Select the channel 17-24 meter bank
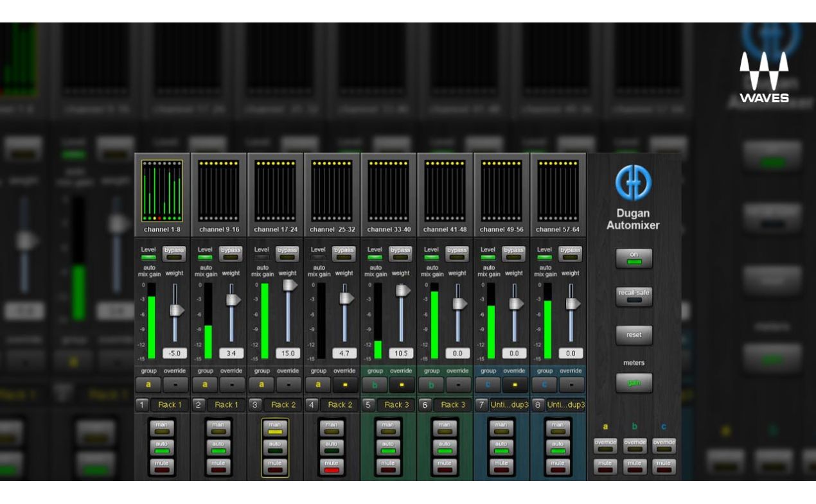 coord(275,191)
